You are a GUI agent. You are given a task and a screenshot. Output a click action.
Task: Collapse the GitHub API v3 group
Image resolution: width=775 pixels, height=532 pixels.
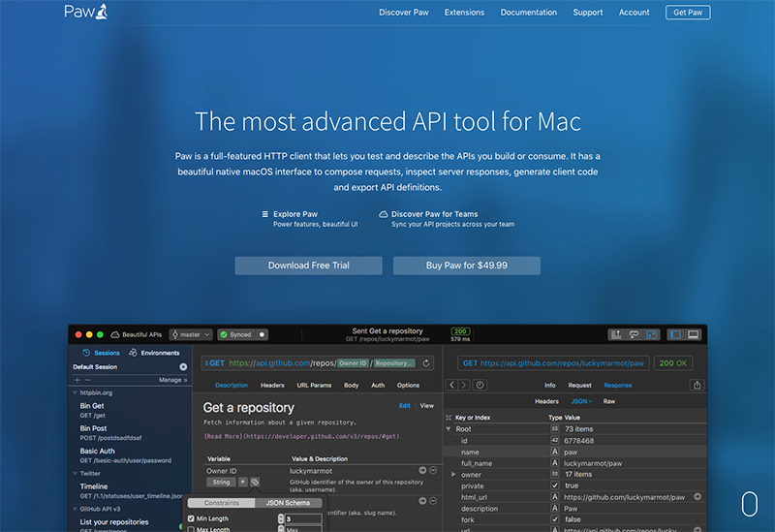[x=76, y=510]
